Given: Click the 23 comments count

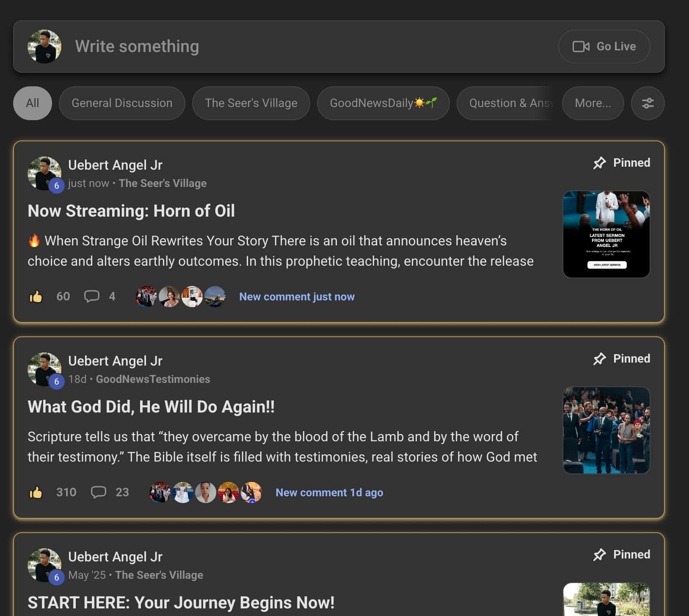Looking at the screenshot, I should (122, 492).
